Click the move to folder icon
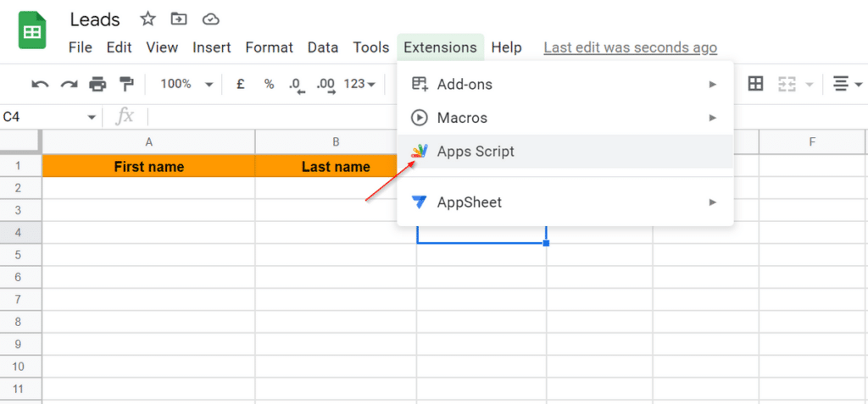Viewport: 868px width, 404px height. pos(179,19)
